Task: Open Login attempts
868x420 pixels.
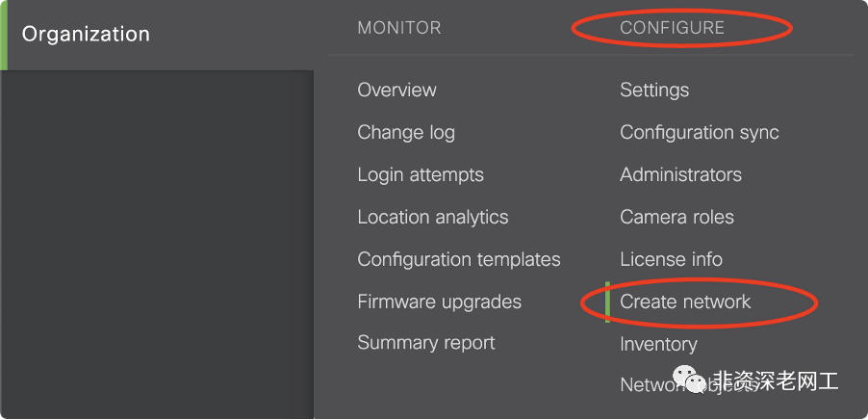Action: click(421, 174)
